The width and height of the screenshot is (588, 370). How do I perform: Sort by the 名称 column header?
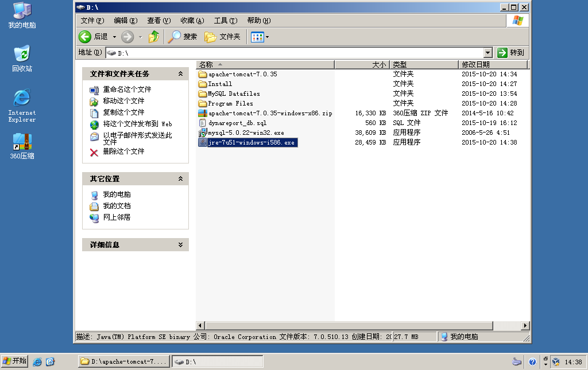point(265,65)
